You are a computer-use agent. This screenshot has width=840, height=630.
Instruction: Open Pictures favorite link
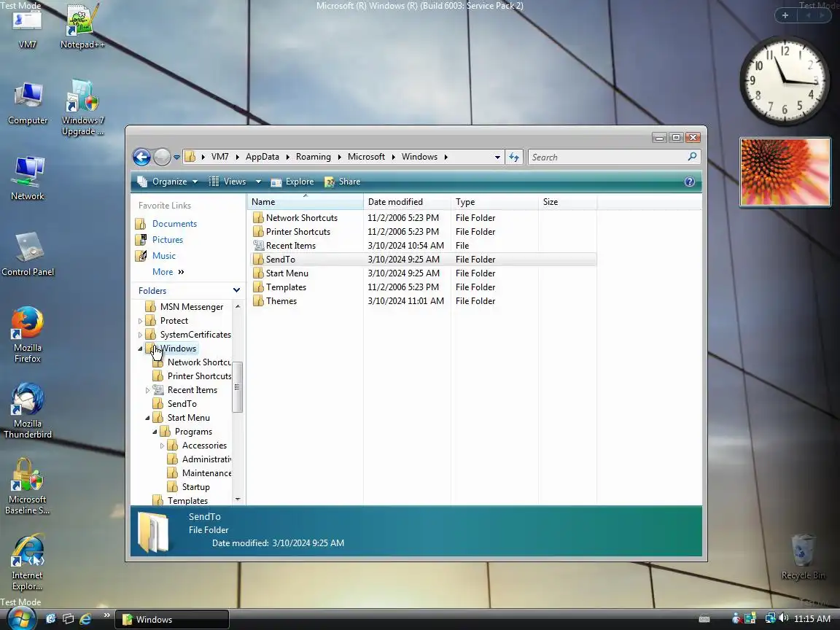coord(167,239)
